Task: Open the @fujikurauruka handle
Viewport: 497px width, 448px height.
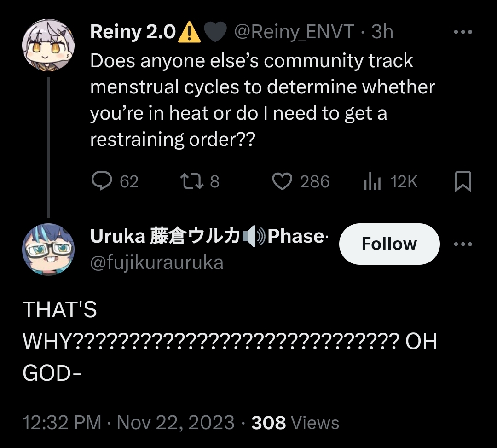Action: pos(157,262)
